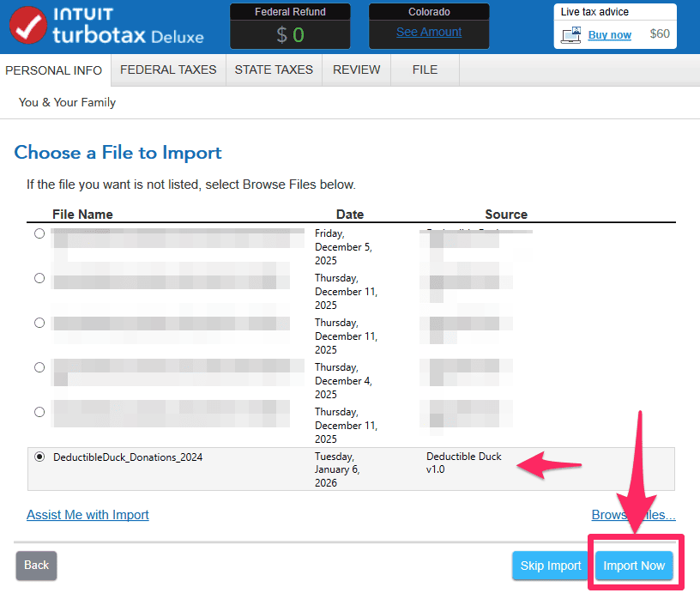Pick the fourth file radio button
The height and width of the screenshot is (593, 700).
tap(39, 367)
